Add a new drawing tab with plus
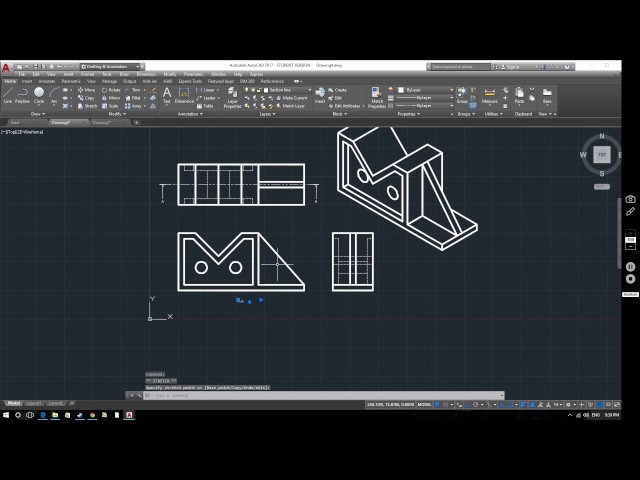The width and height of the screenshot is (640, 480). (136, 122)
